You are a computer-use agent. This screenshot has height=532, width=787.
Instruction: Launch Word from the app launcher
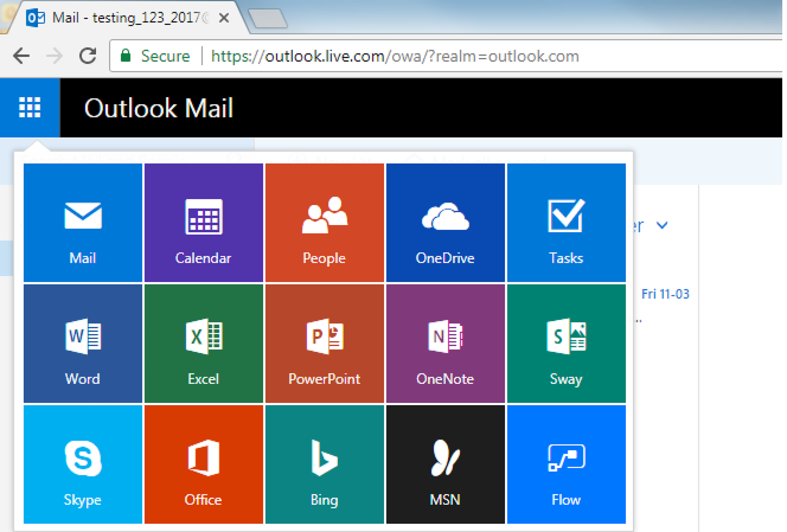pos(83,344)
